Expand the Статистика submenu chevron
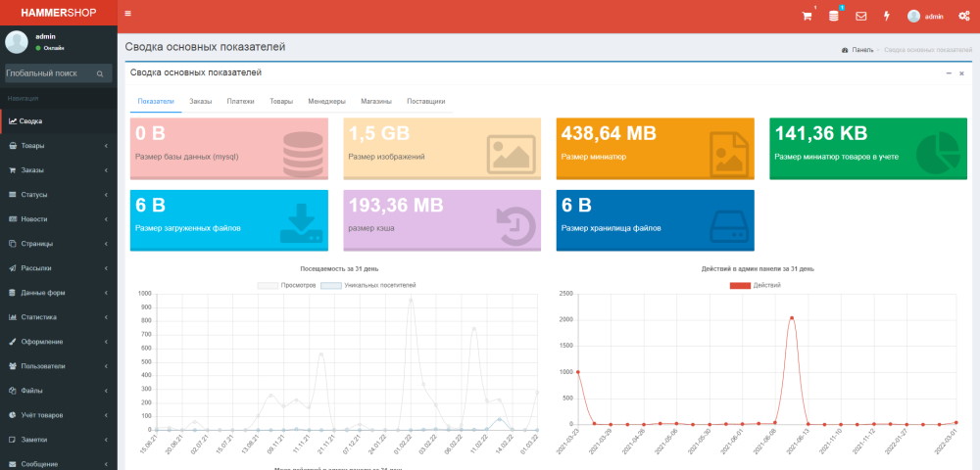 [106, 317]
